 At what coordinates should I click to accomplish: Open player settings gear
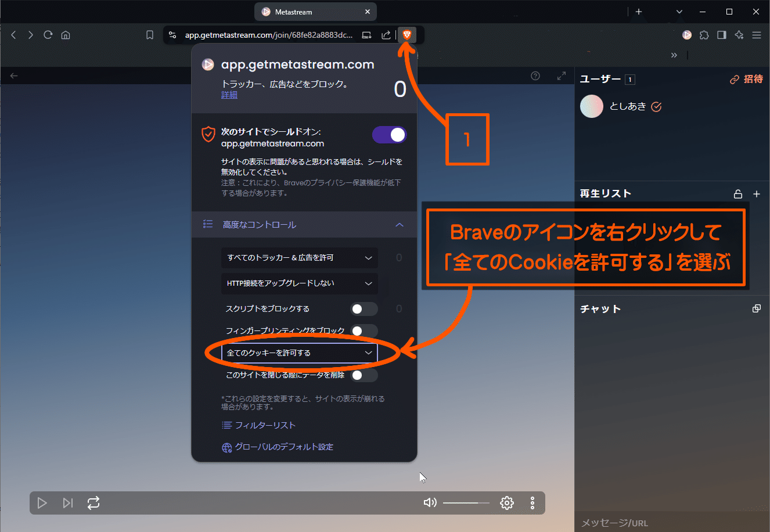[x=507, y=503]
